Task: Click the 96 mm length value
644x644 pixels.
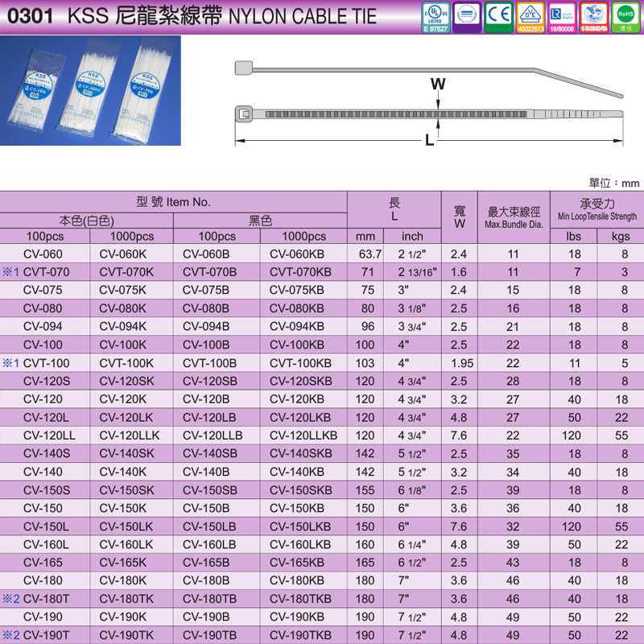Action: click(368, 327)
